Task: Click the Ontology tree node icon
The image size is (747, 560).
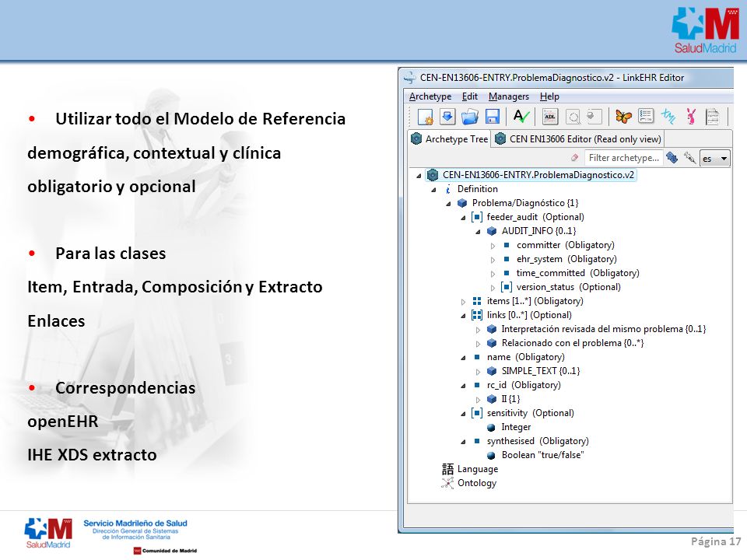Action: click(447, 483)
